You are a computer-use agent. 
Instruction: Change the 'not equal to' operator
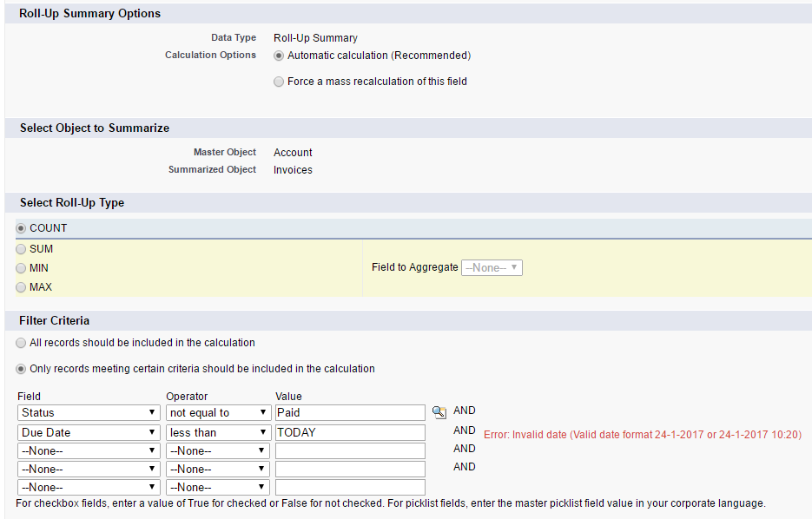218,413
